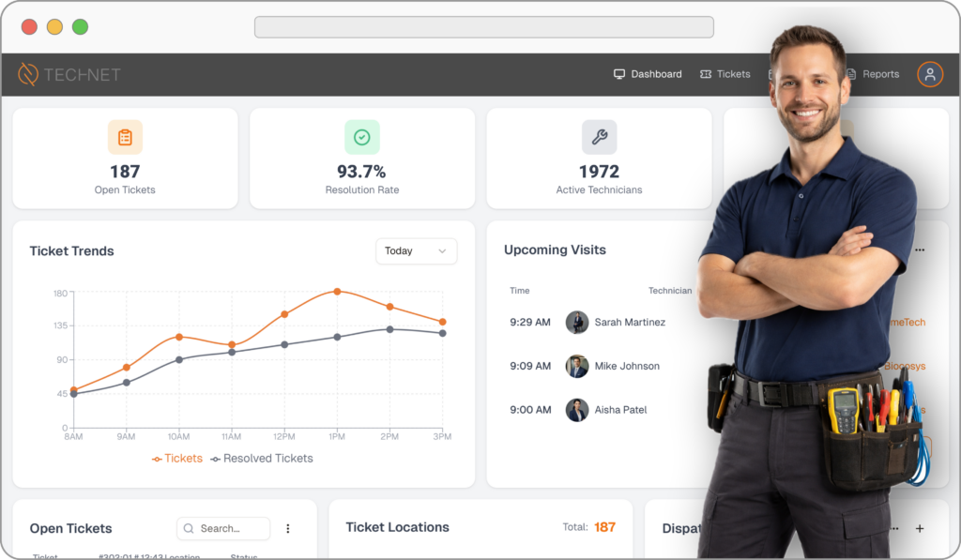
Task: Click the TechNet logo icon
Action: click(x=28, y=74)
